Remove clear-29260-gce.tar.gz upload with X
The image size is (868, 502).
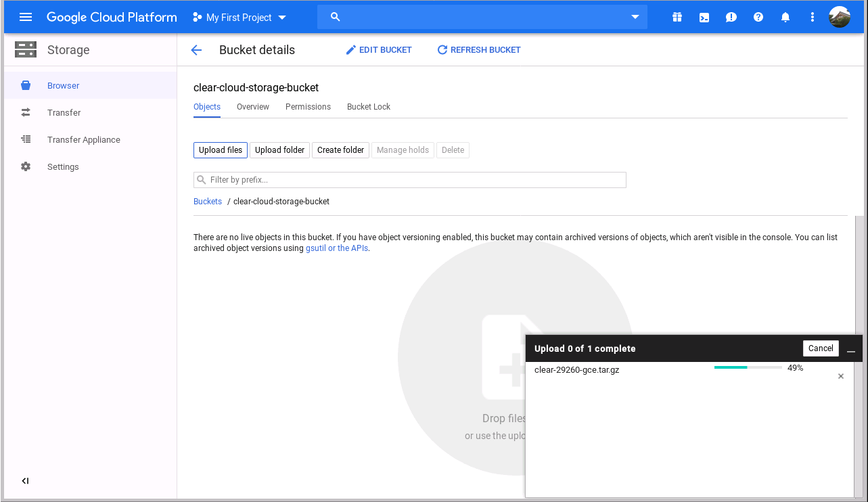[x=841, y=376]
